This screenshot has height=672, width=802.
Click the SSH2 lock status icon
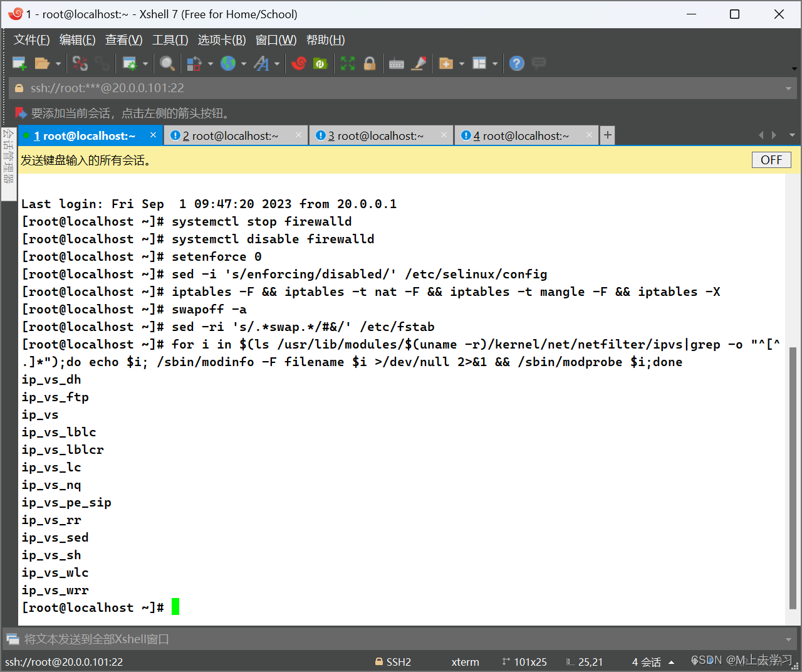click(379, 661)
